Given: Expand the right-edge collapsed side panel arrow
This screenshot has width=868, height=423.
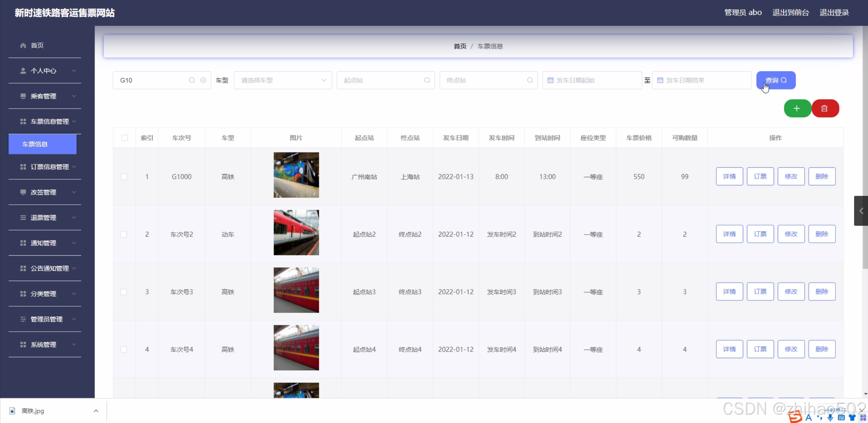Looking at the screenshot, I should (861, 211).
